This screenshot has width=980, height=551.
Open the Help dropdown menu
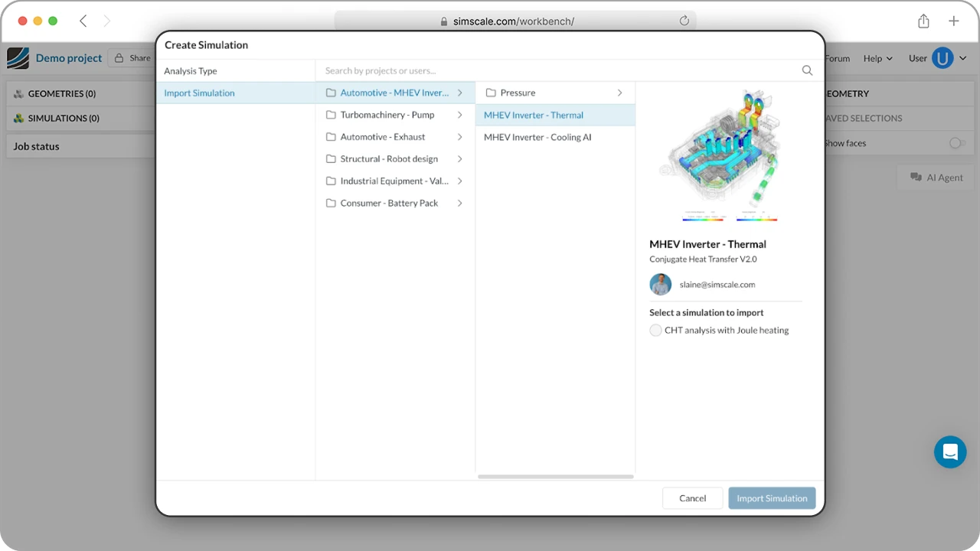point(877,58)
